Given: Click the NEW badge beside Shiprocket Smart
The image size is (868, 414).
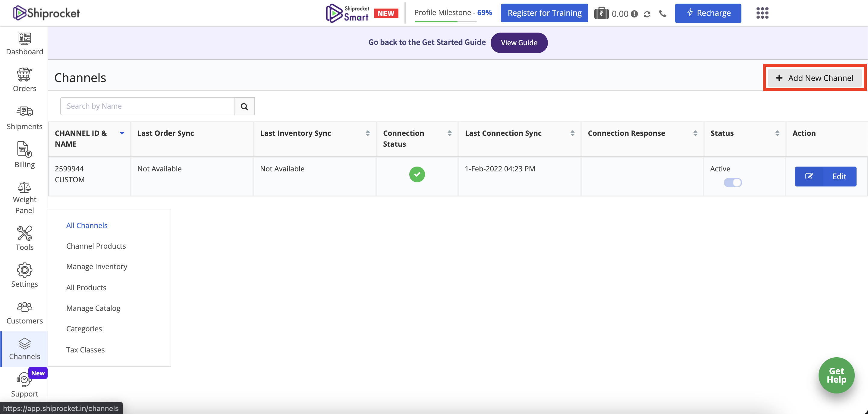Looking at the screenshot, I should coord(386,13).
